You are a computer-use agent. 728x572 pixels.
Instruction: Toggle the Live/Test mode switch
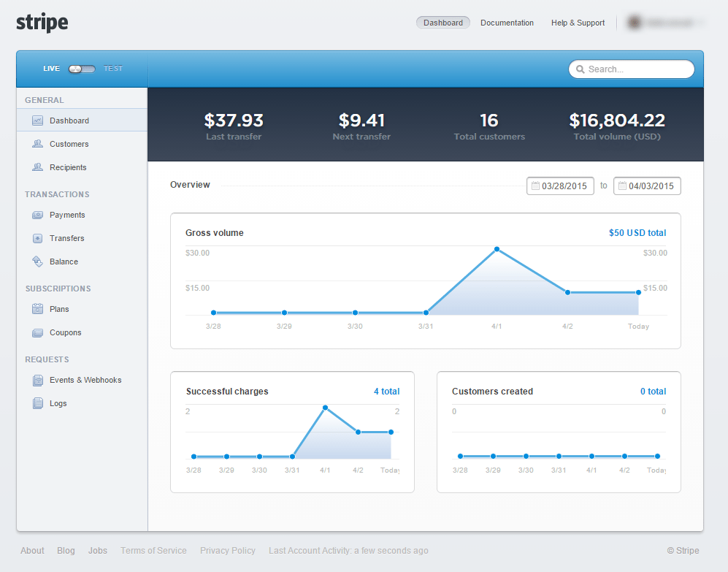pyautogui.click(x=82, y=69)
